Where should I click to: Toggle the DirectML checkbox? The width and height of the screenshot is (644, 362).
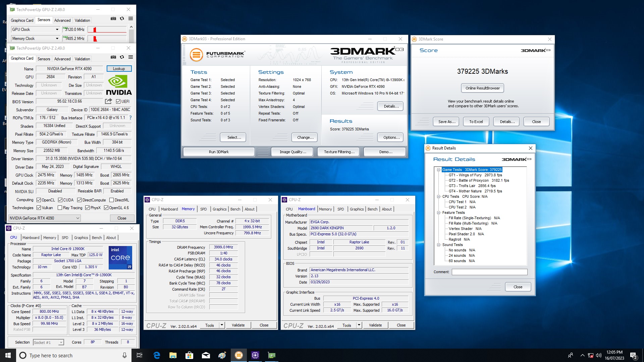point(111,200)
